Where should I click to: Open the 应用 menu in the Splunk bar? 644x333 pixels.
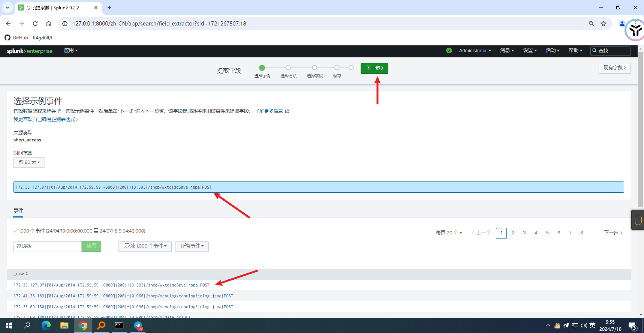[70, 51]
